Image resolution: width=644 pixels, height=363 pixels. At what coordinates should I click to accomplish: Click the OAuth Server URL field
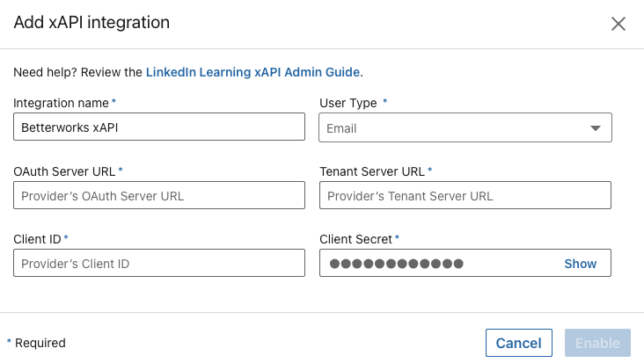(159, 195)
